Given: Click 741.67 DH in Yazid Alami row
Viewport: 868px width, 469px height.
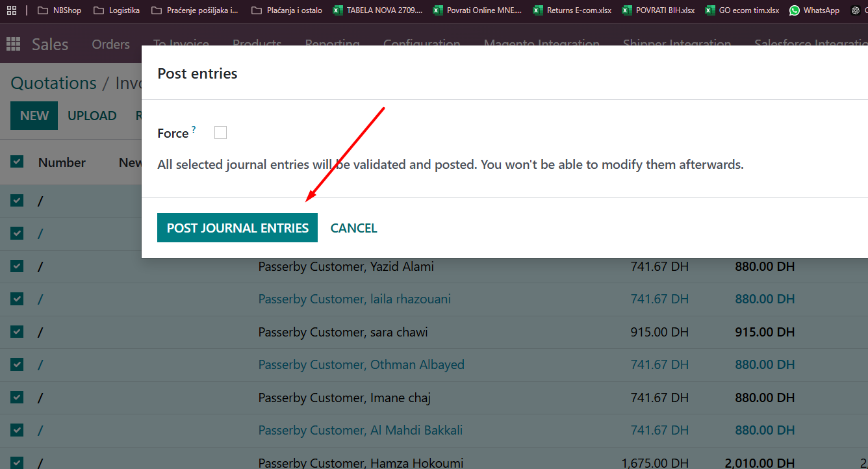Looking at the screenshot, I should 659,266.
